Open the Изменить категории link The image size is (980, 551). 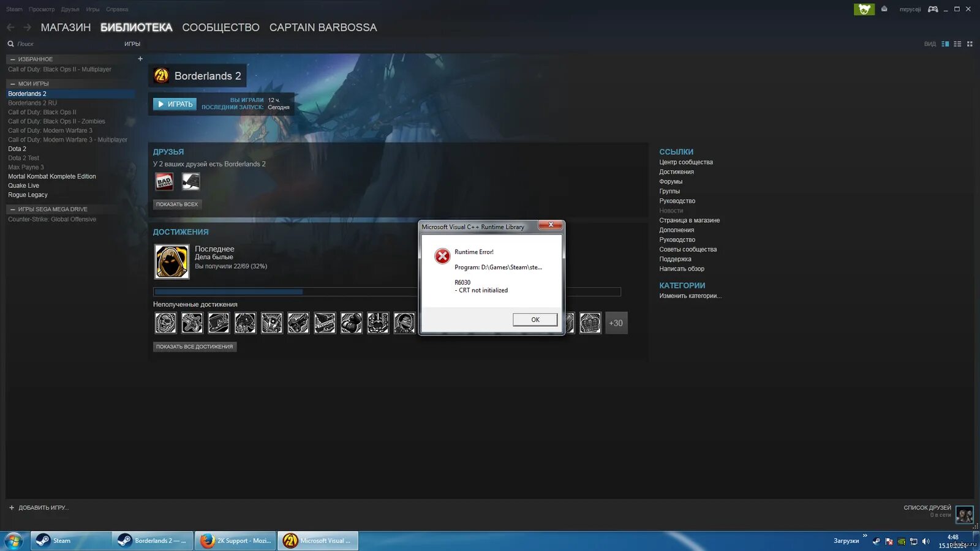tap(690, 296)
